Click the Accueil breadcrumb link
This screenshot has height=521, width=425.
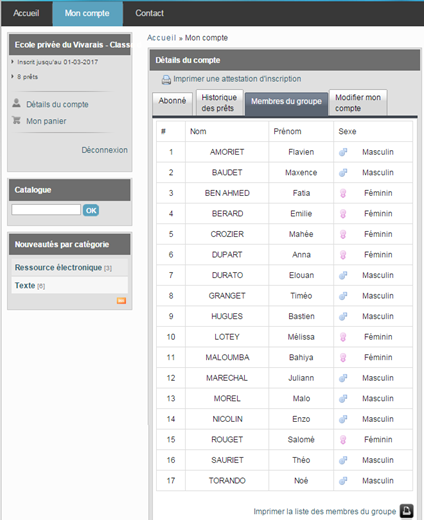tap(162, 38)
